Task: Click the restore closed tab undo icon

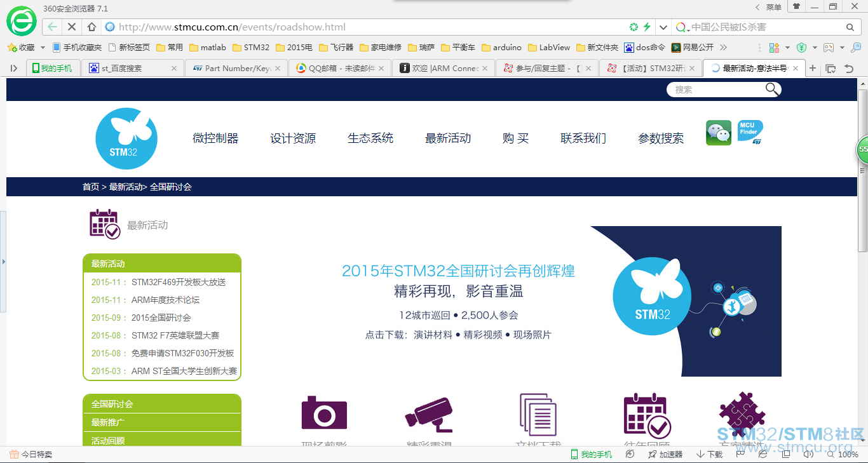Action: point(848,68)
